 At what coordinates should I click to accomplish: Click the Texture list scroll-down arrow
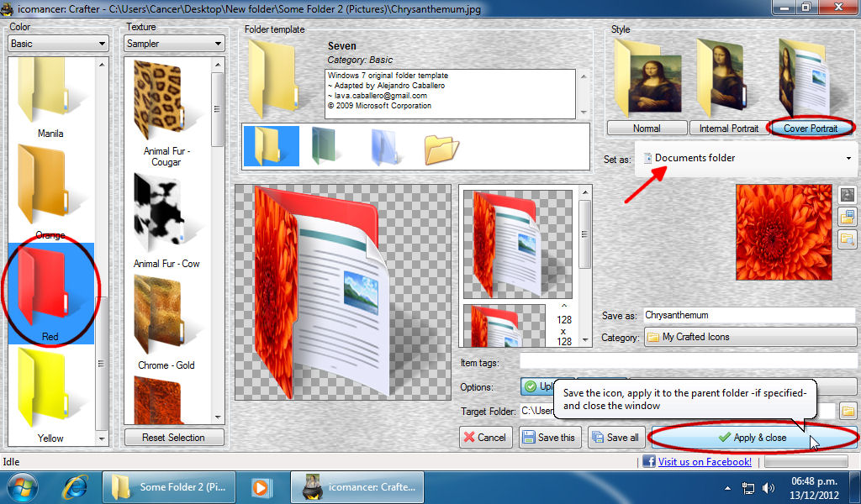tap(218, 417)
